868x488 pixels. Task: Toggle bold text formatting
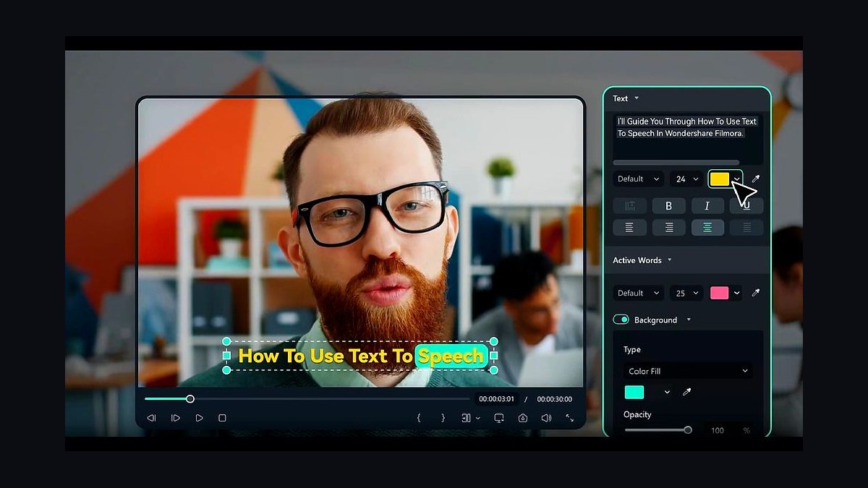tap(669, 206)
